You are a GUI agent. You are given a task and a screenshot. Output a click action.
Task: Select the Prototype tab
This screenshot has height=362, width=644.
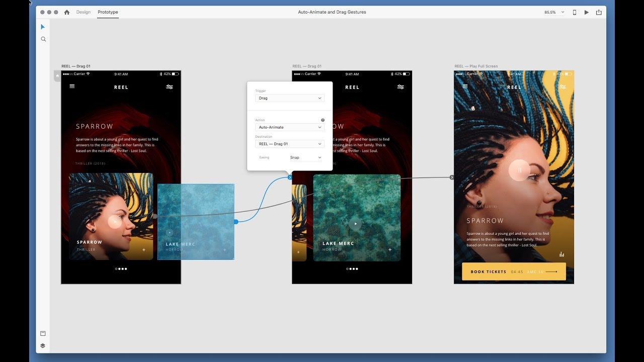click(x=108, y=12)
